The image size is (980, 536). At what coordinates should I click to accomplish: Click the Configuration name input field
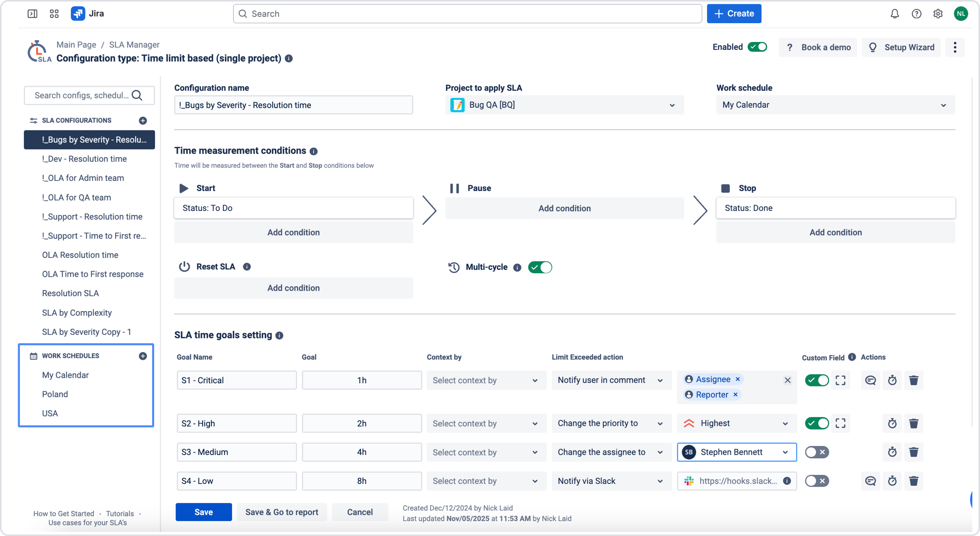click(x=293, y=105)
